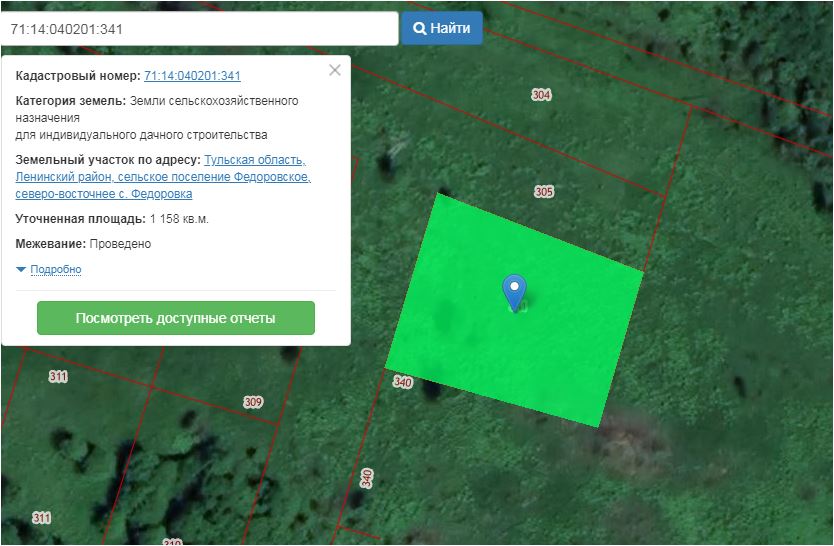This screenshot has height=546, width=834.
Task: Click parcel label 309 on map
Action: [253, 402]
